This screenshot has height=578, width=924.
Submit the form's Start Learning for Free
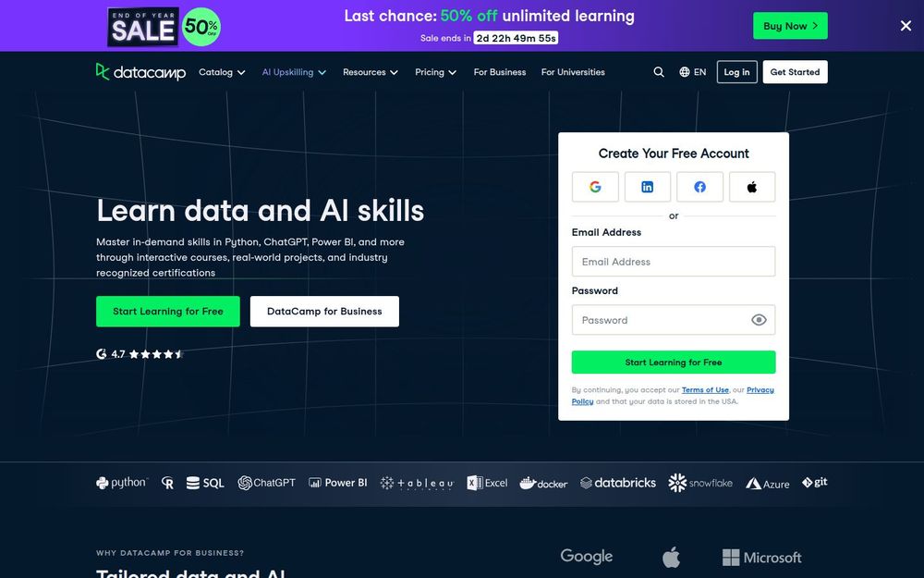click(x=674, y=363)
